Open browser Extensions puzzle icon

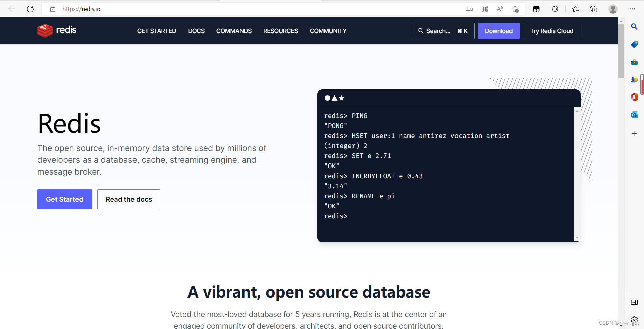tap(555, 9)
